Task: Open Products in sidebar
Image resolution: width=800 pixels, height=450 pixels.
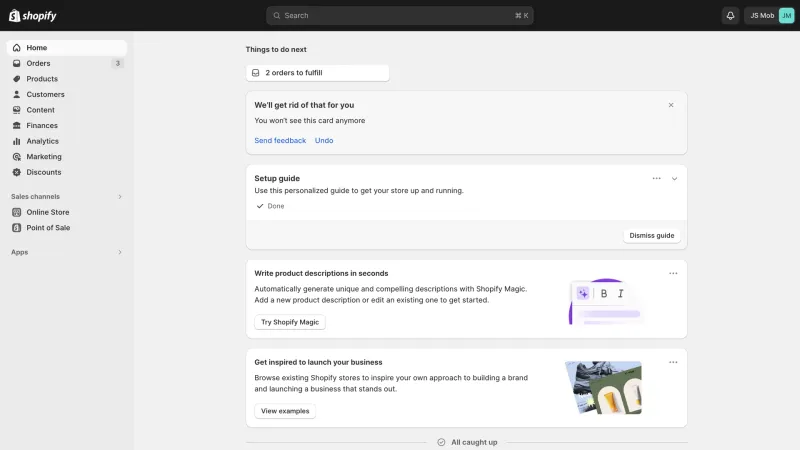Action: pos(67,79)
